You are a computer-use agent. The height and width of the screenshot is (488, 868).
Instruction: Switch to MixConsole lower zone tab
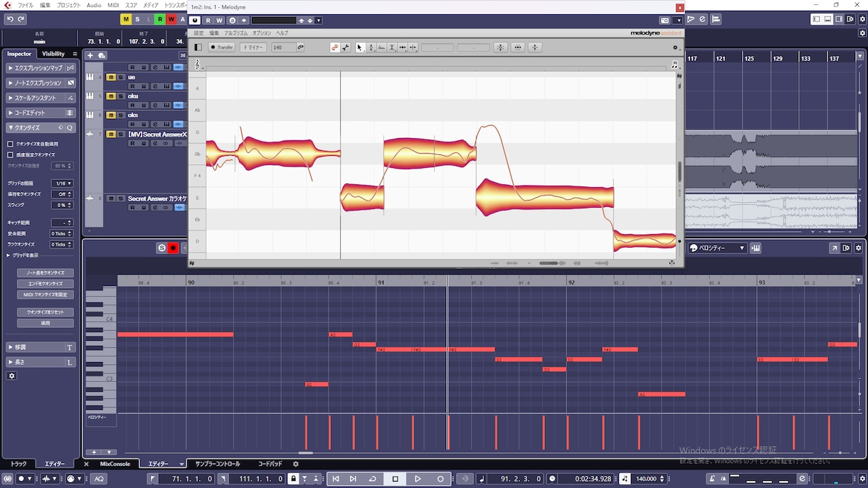[115, 464]
